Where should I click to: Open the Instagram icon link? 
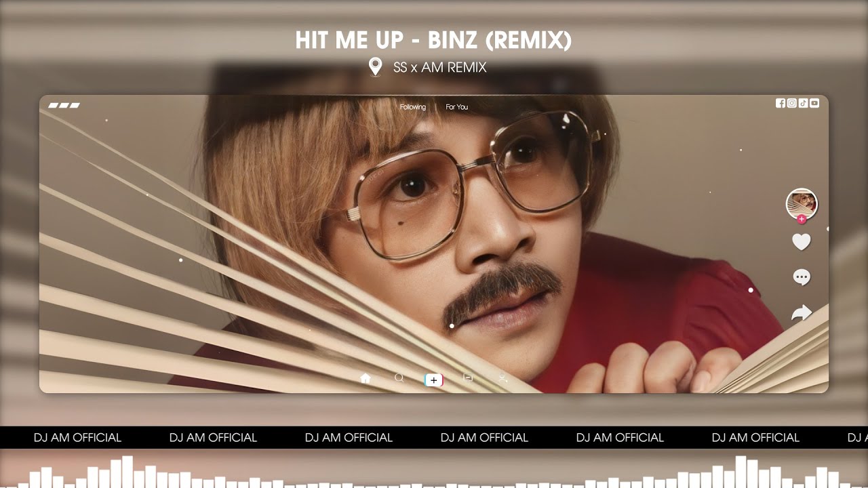(x=792, y=103)
